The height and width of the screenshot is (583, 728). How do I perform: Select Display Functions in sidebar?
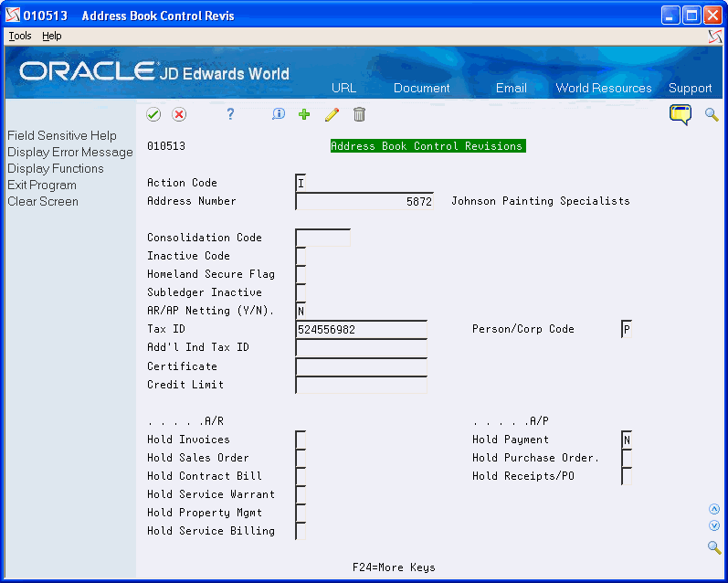tap(55, 169)
